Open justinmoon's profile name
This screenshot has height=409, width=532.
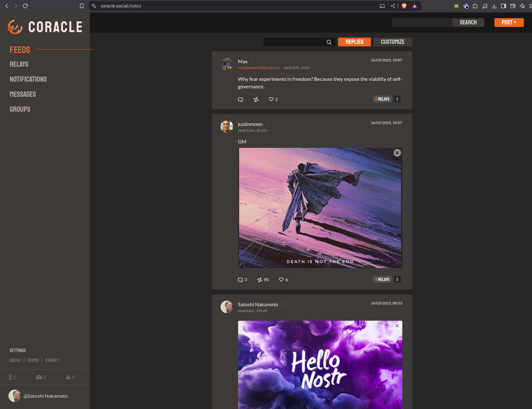[250, 124]
